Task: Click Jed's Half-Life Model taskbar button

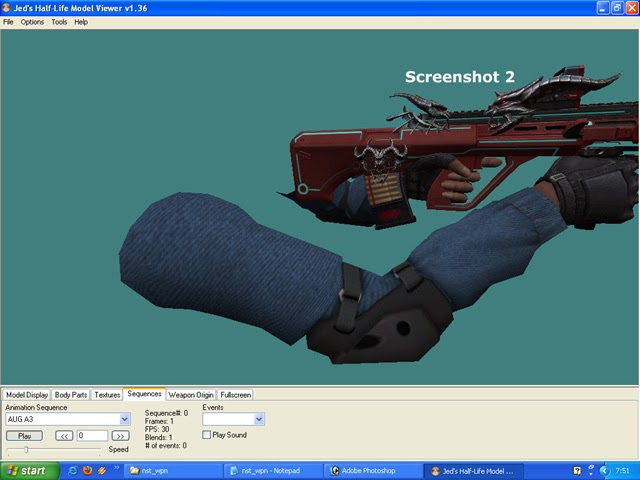Action: (473, 471)
